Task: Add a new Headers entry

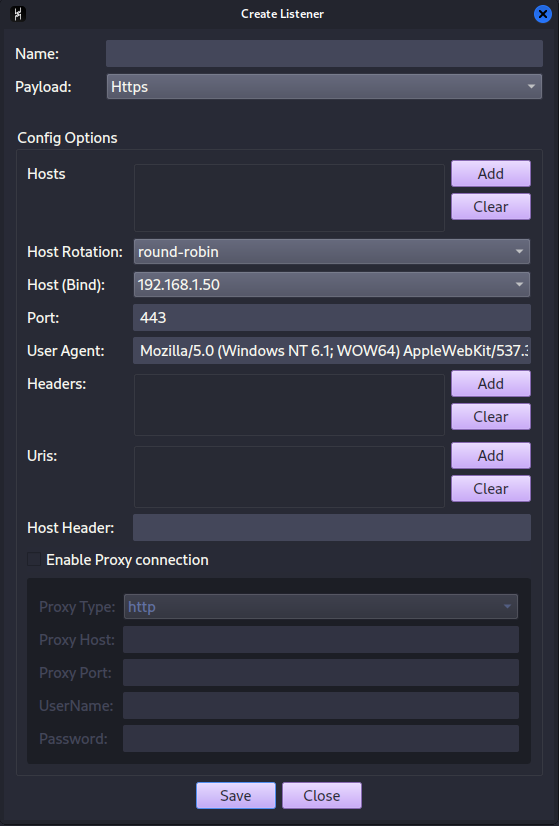Action: click(491, 384)
